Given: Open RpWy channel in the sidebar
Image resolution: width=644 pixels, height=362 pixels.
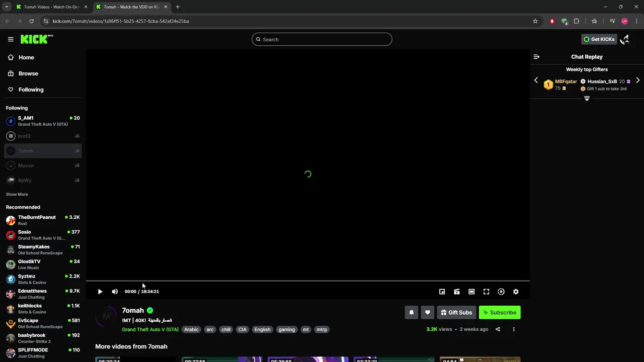Looking at the screenshot, I should click(43, 180).
